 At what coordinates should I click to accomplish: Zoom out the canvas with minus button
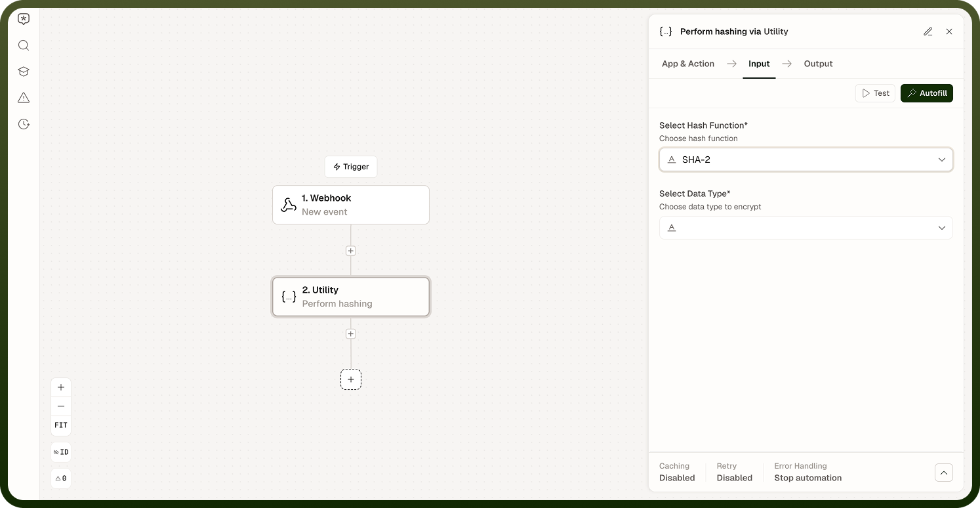61,406
